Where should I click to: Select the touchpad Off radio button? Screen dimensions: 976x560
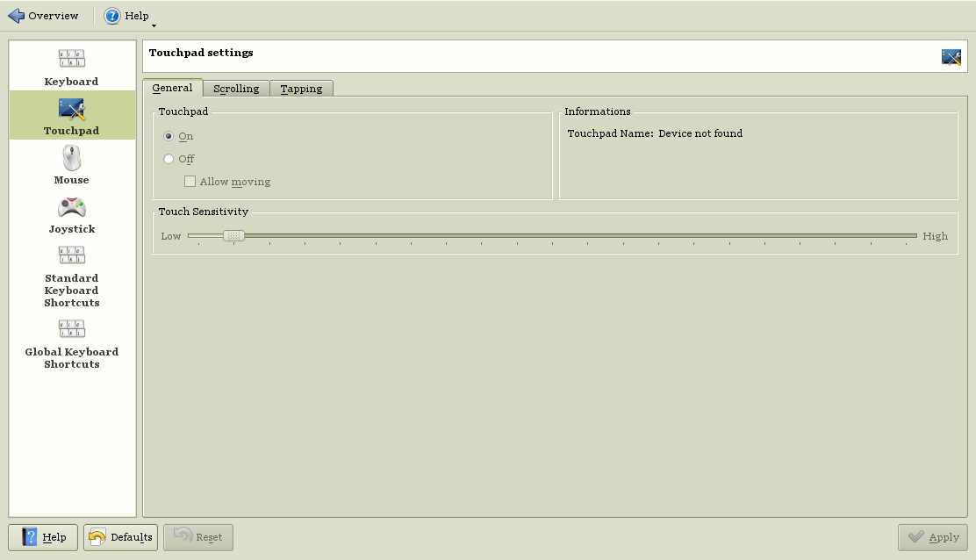point(169,160)
